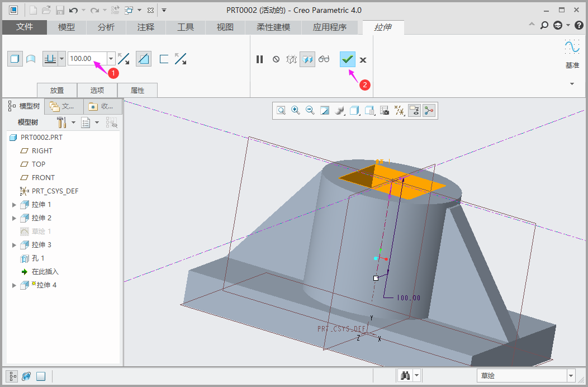Viewport: 588px width, 387px height.
Task: Open the bottom 草绘 filter dropdown
Action: (571, 376)
